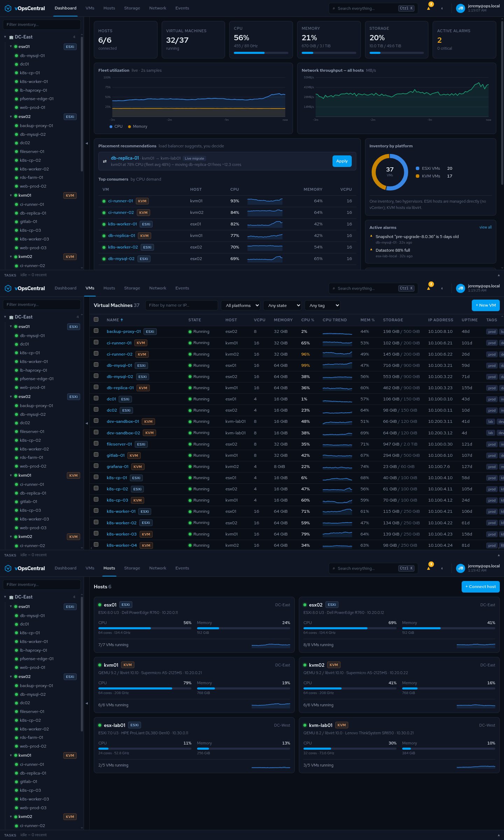The height and width of the screenshot is (840, 504).
Task: Click DC-East datacenter building icon in Dashboard sidebar
Action: (11, 37)
